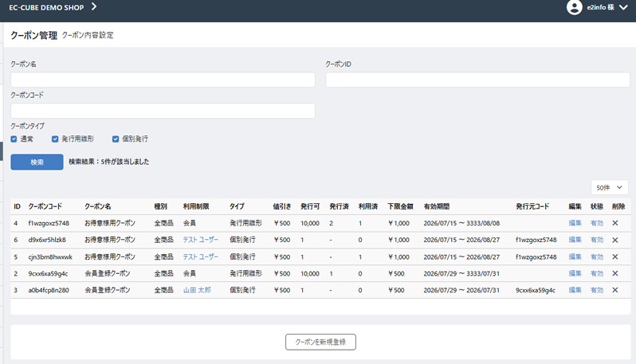Image resolution: width=636 pixels, height=364 pixels.
Task: Toggle 有効 status for coupon f1wzgoxz5748
Action: [597, 223]
